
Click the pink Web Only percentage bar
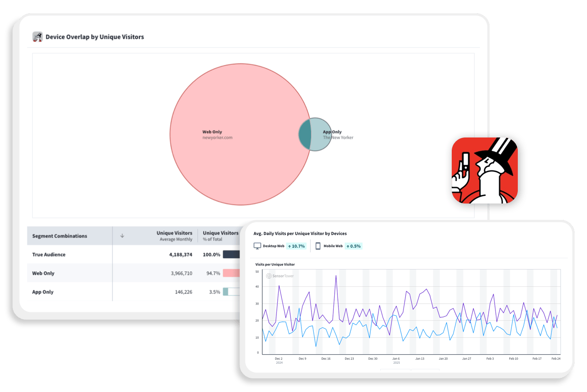pyautogui.click(x=231, y=273)
